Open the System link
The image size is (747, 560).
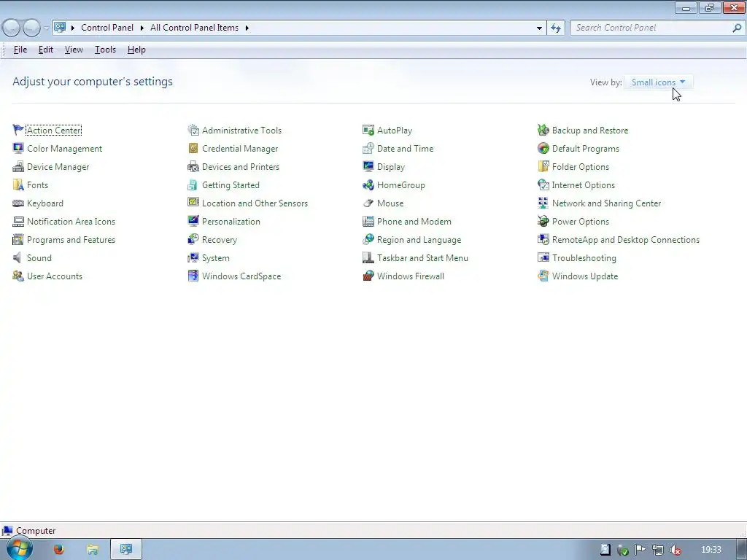pyautogui.click(x=216, y=257)
